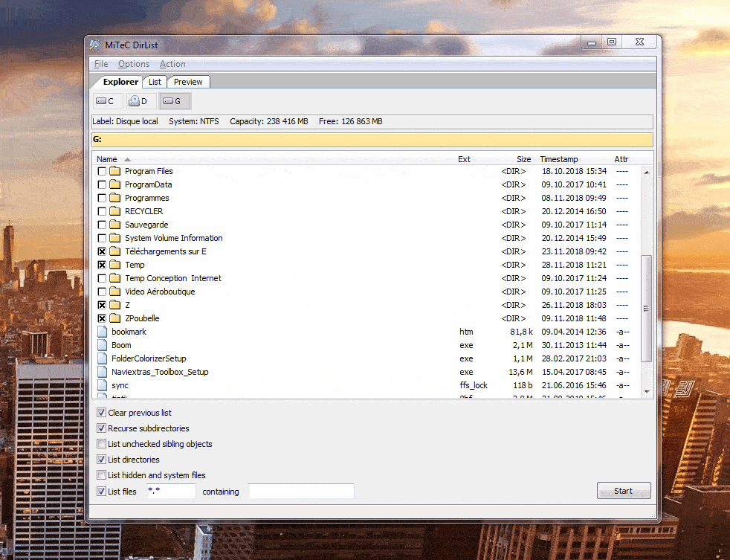
Task: Select drive C button
Action: tap(108, 101)
